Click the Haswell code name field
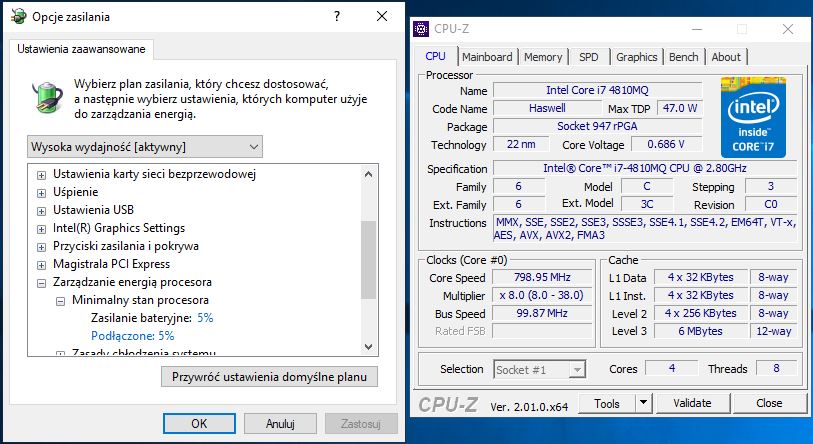 click(x=547, y=108)
